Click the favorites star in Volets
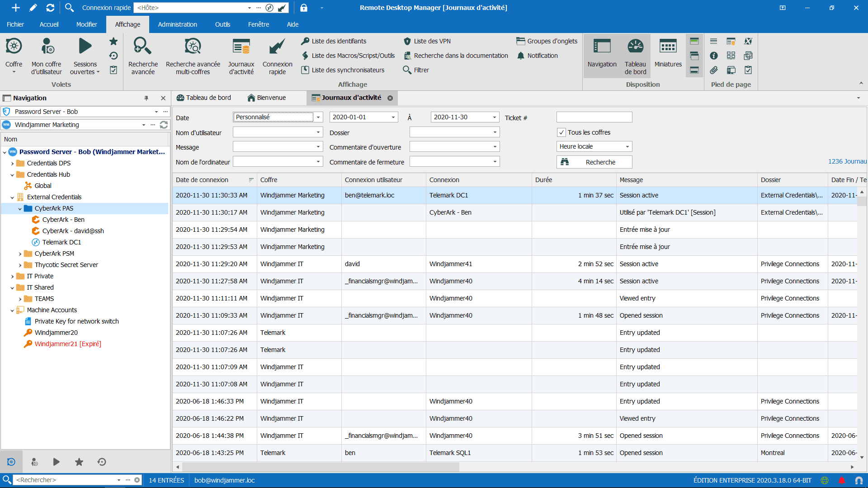The image size is (868, 488). tap(113, 42)
